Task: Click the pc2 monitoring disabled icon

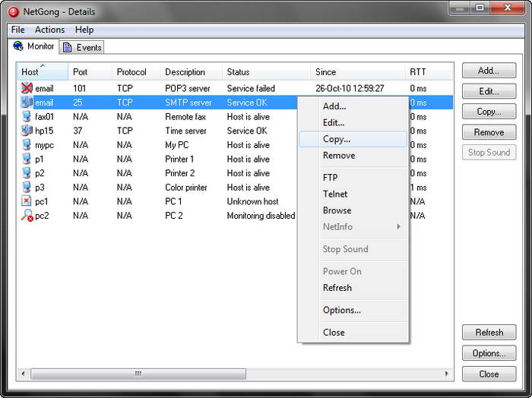Action: click(x=27, y=216)
